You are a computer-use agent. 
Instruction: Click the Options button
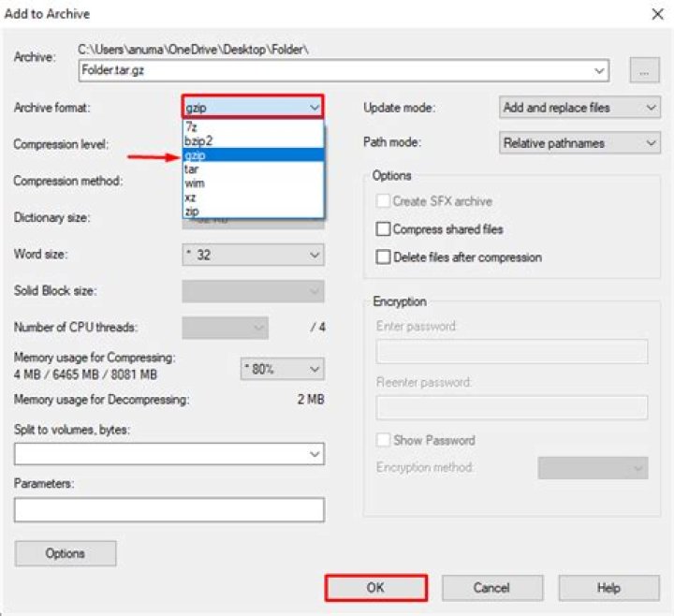(65, 553)
